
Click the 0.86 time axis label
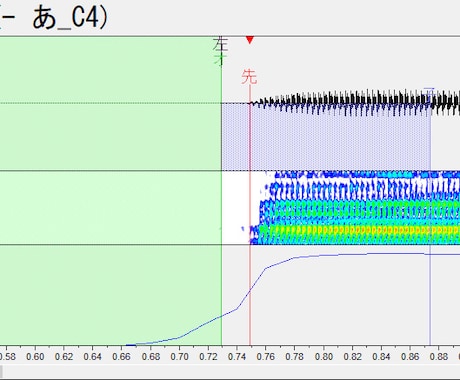point(410,357)
